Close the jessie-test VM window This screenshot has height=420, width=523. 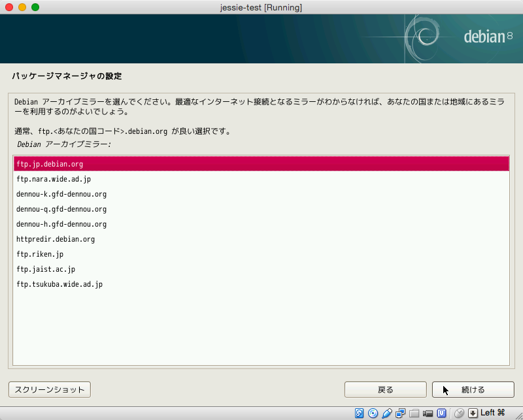click(x=9, y=7)
